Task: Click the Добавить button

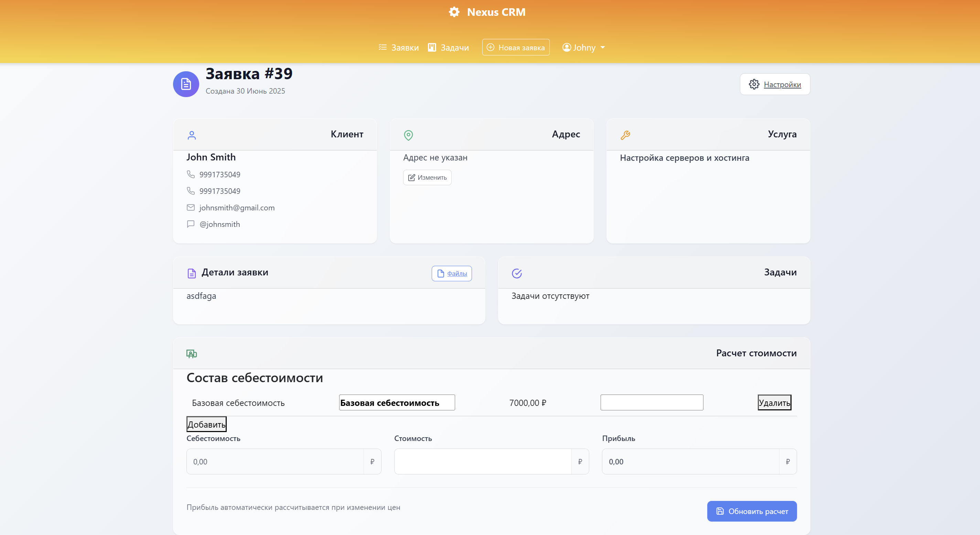Action: click(206, 424)
